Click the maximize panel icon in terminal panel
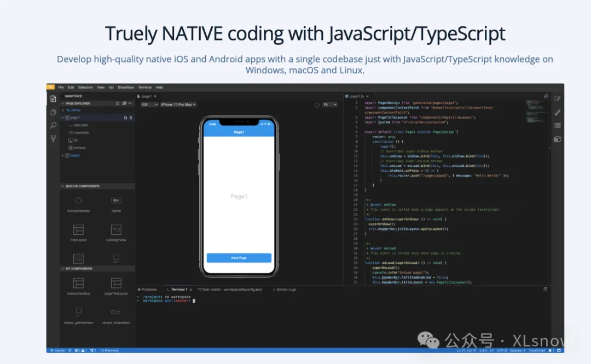The image size is (591, 364). (546, 290)
